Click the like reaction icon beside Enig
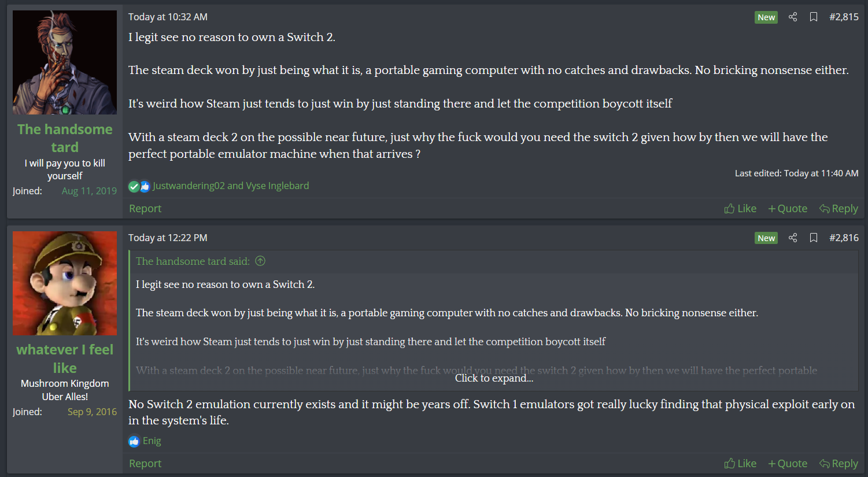The width and height of the screenshot is (868, 477). 134,441
